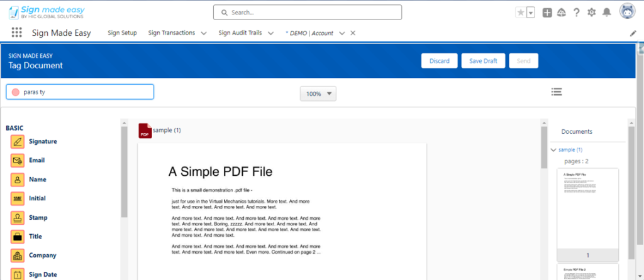Click the Company label text
644x280 pixels.
(43, 256)
